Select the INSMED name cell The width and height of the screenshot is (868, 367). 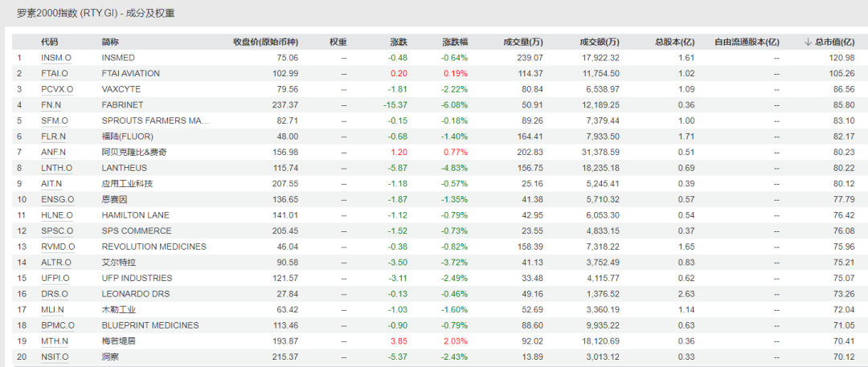pos(118,58)
